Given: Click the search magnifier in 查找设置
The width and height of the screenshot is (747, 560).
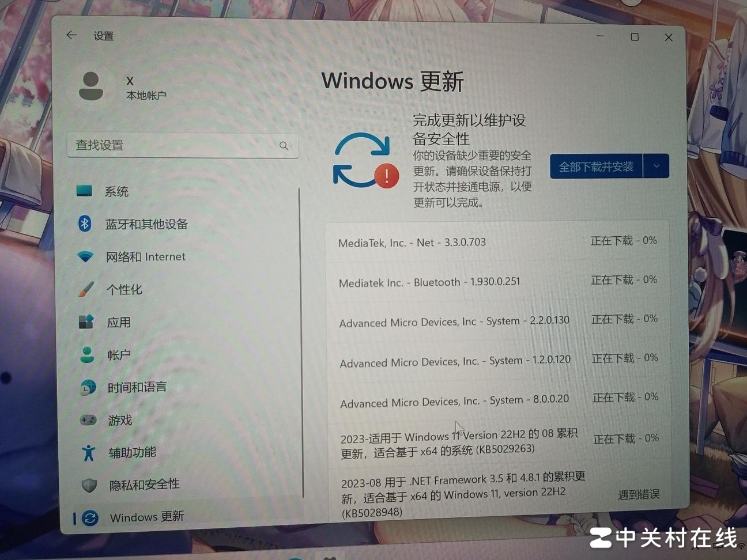Looking at the screenshot, I should click(284, 145).
